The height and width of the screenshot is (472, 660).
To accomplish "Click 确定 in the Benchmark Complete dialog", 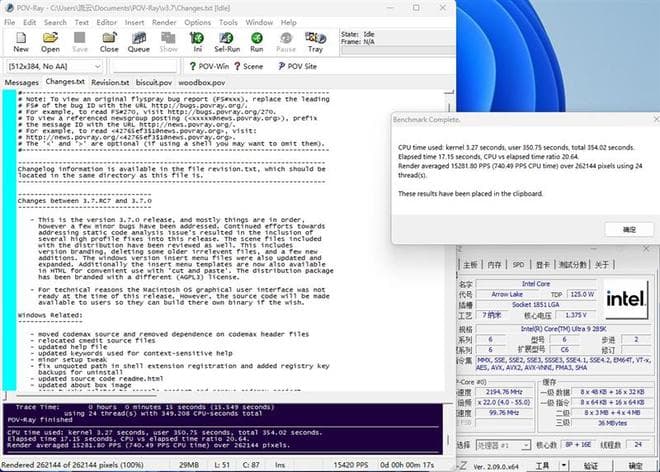I will coord(628,229).
